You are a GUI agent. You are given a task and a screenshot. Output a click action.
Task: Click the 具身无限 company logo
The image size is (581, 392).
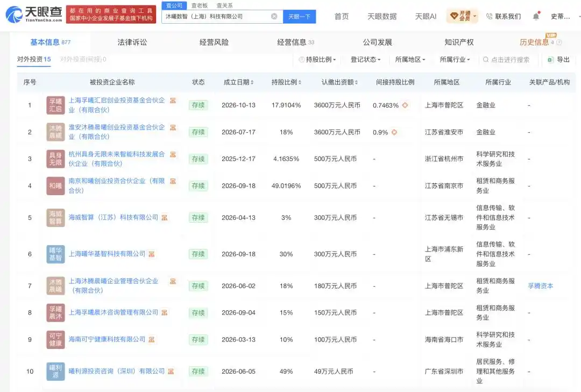(55, 159)
